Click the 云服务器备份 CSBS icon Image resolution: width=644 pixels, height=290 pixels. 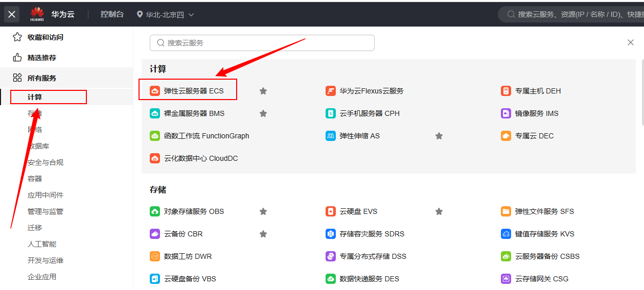click(x=506, y=256)
